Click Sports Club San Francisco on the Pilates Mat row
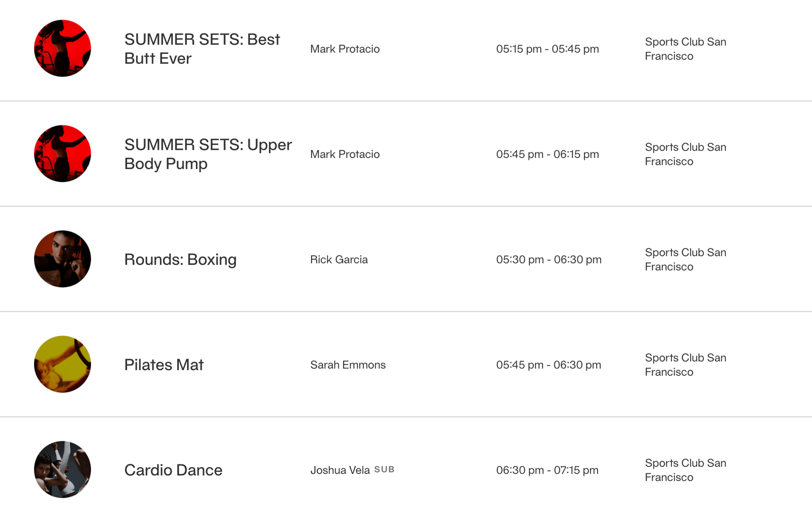 tap(685, 365)
